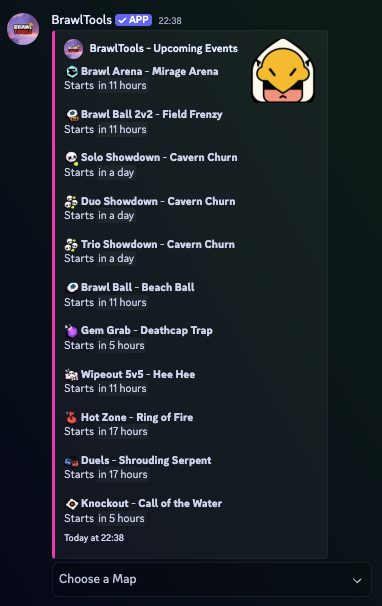Click the Solo Showdown skull icon

(x=72, y=158)
